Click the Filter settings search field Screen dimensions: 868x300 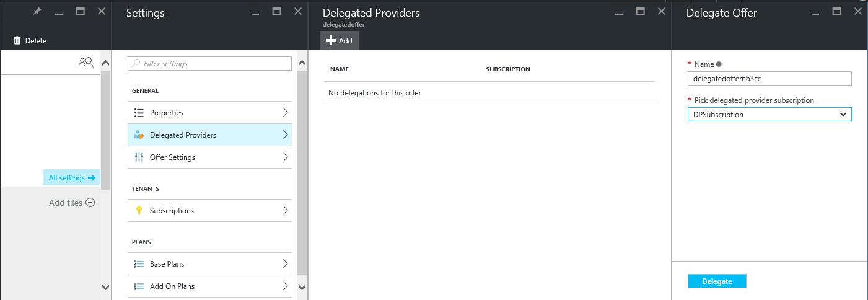tap(209, 63)
